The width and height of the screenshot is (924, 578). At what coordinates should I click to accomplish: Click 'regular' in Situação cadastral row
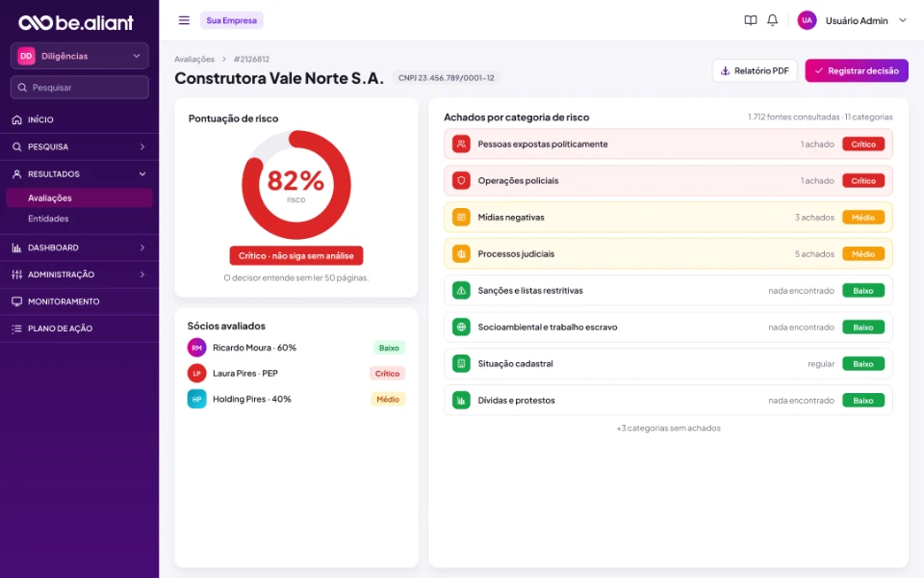[x=821, y=364]
